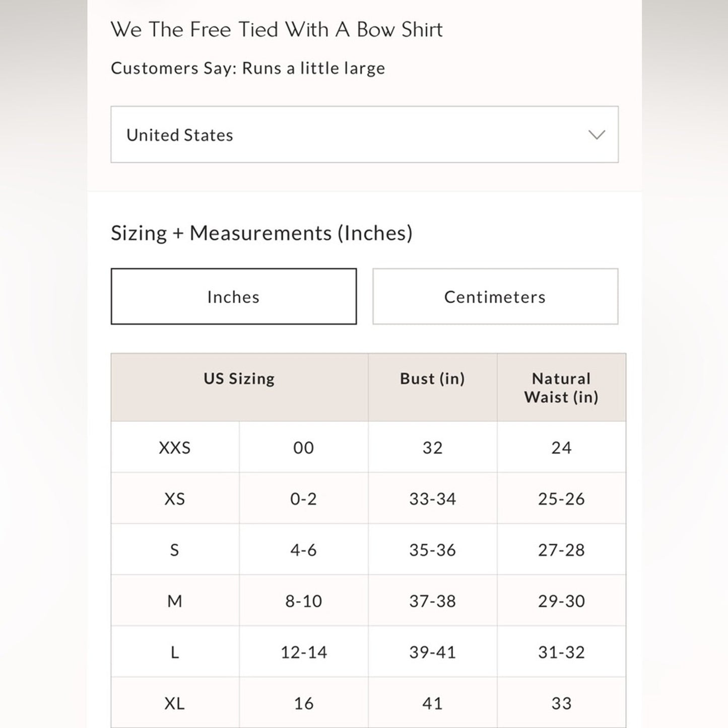Open the United States country dropdown
The height and width of the screenshot is (728, 728).
coord(364,135)
